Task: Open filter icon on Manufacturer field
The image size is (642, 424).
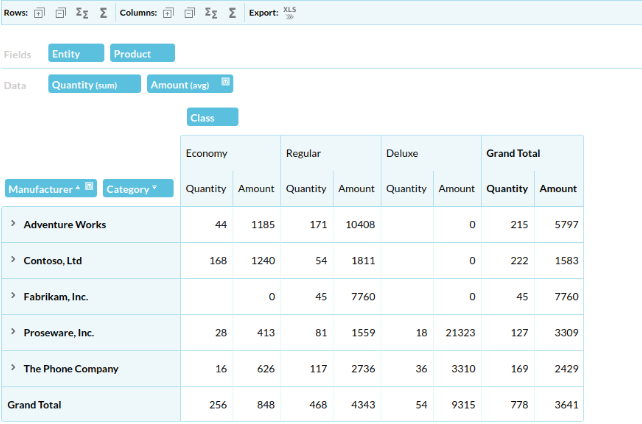Action: pos(89,186)
